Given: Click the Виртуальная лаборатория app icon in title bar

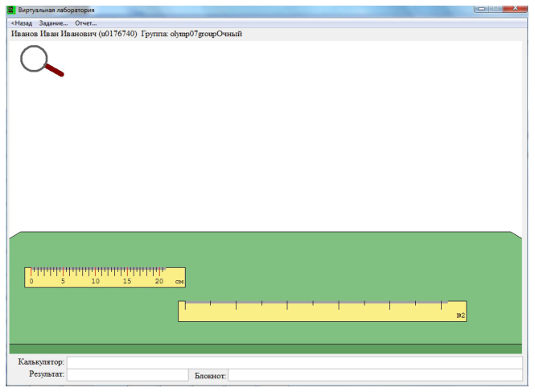Looking at the screenshot, I should coord(11,10).
